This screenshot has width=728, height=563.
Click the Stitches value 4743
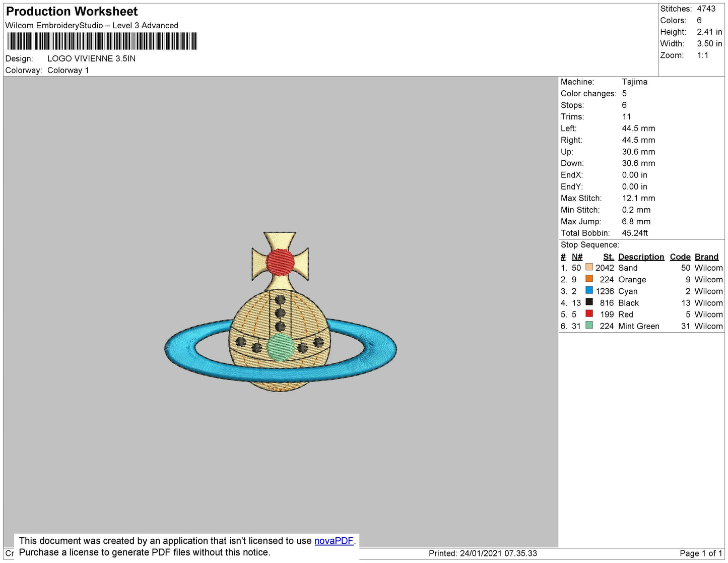coord(706,9)
